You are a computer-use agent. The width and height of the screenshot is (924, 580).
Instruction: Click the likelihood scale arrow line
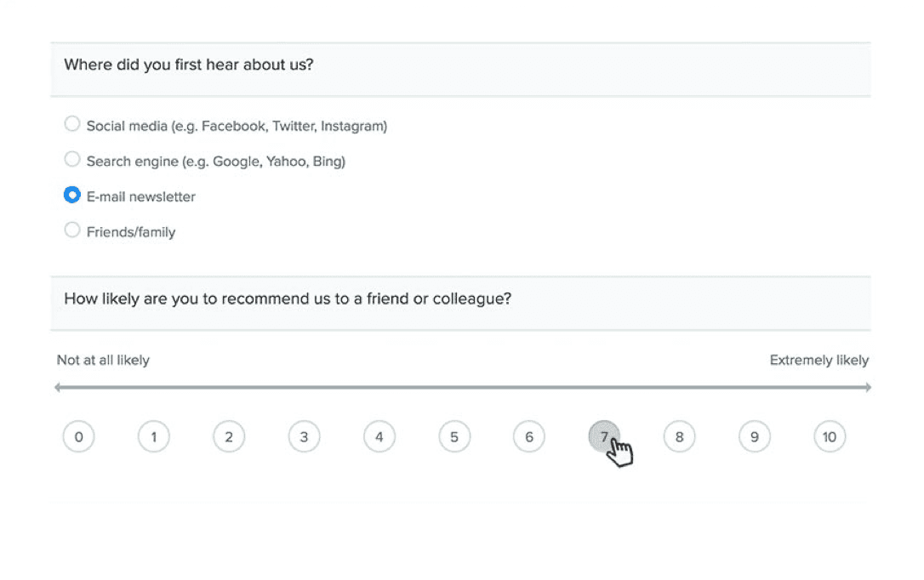point(463,388)
